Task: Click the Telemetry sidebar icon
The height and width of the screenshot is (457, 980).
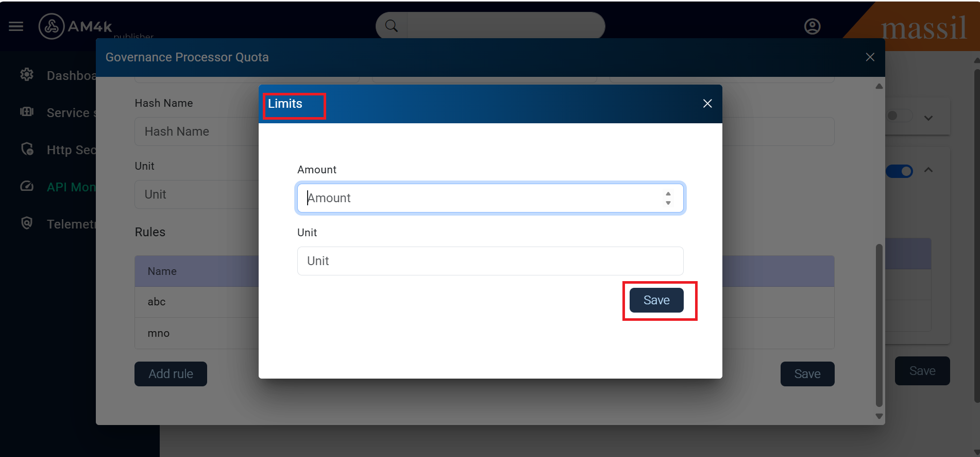Action: tap(27, 223)
